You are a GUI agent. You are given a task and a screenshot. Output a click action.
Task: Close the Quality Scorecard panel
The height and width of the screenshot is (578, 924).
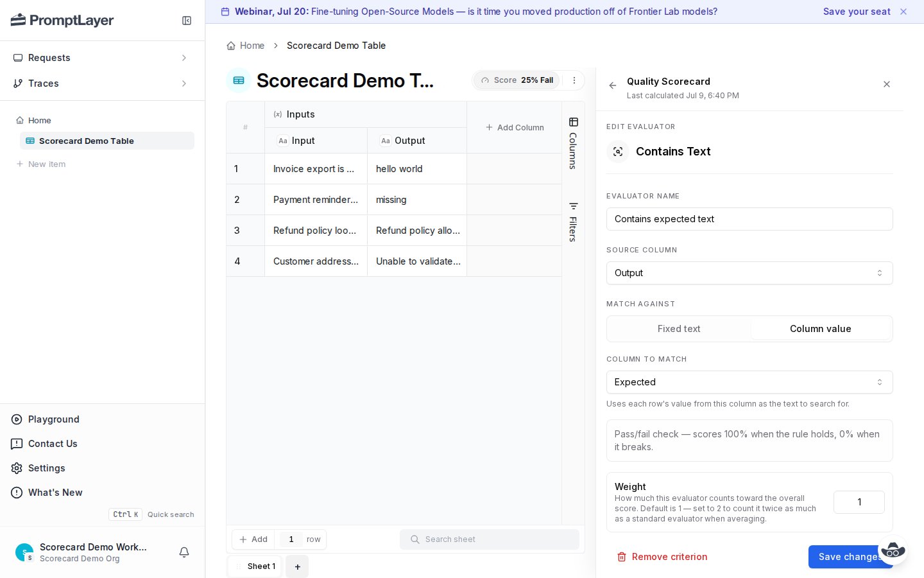(887, 84)
